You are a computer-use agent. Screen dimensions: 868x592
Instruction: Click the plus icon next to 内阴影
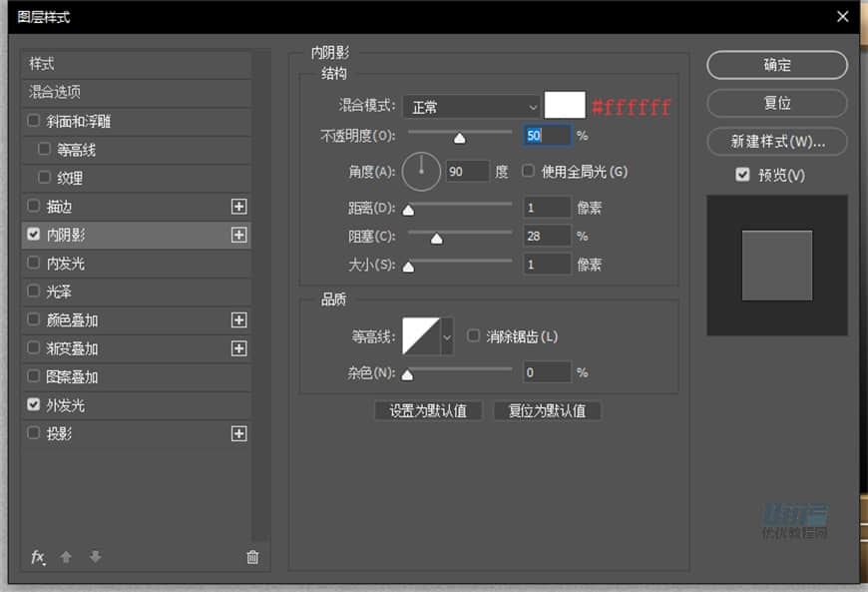point(239,235)
